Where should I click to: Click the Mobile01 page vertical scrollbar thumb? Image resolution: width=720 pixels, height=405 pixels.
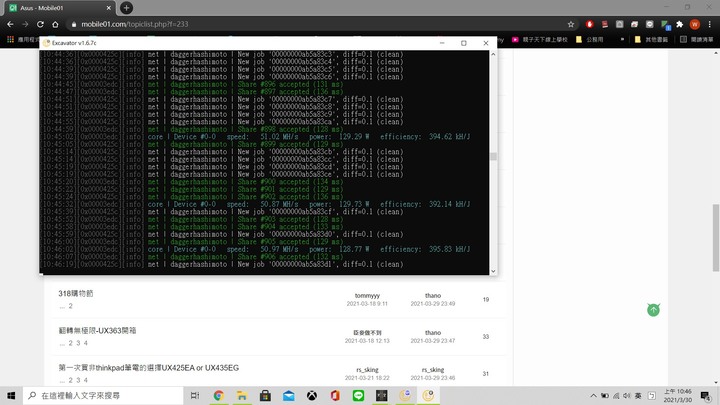pos(716,238)
